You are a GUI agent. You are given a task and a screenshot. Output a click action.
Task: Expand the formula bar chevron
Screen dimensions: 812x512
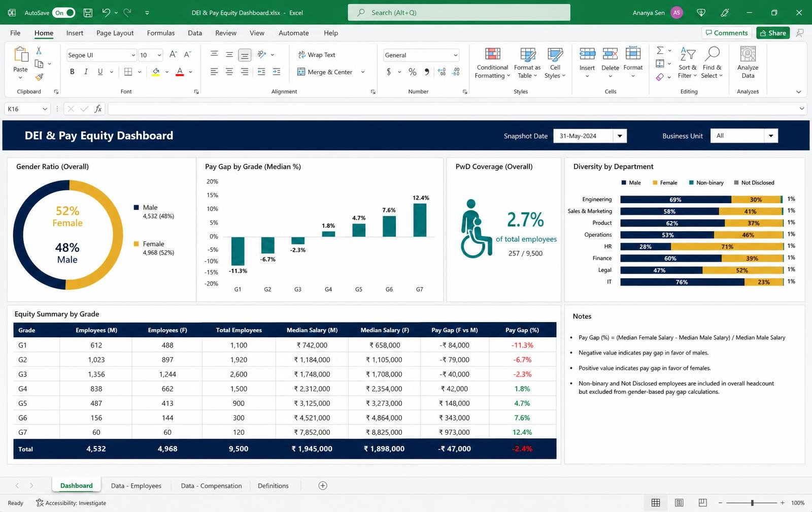[x=802, y=109]
